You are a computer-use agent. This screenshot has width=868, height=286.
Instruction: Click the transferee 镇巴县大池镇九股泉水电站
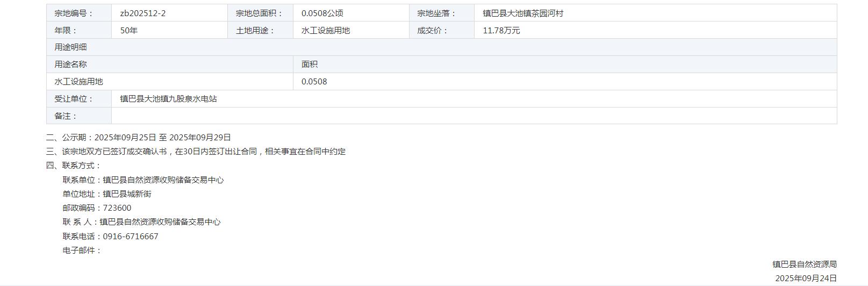tap(168, 99)
